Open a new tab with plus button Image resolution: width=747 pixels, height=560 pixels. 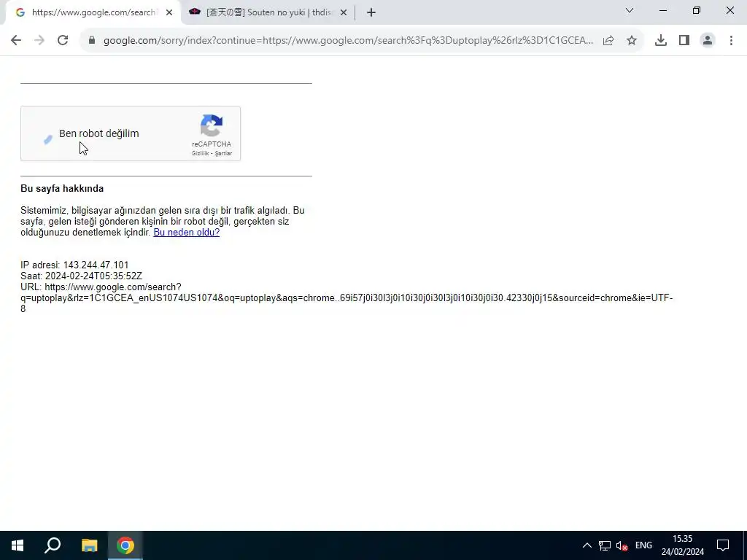coord(371,12)
